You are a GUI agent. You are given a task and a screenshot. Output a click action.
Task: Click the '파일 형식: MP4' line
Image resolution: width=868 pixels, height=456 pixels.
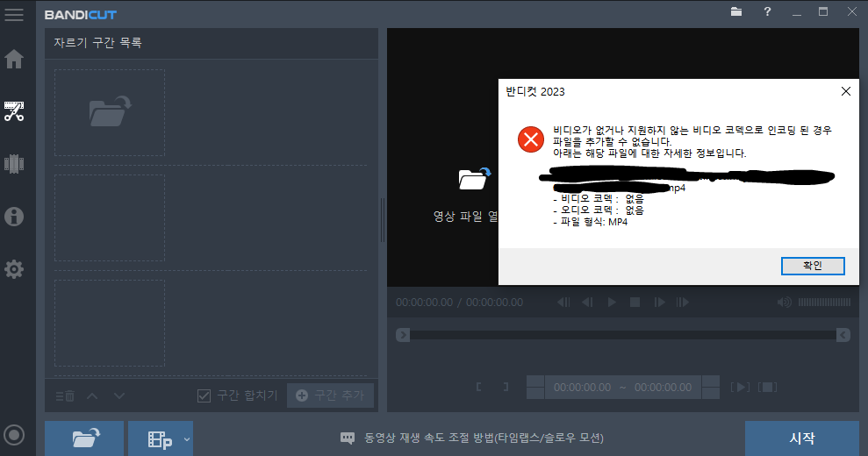coord(591,222)
